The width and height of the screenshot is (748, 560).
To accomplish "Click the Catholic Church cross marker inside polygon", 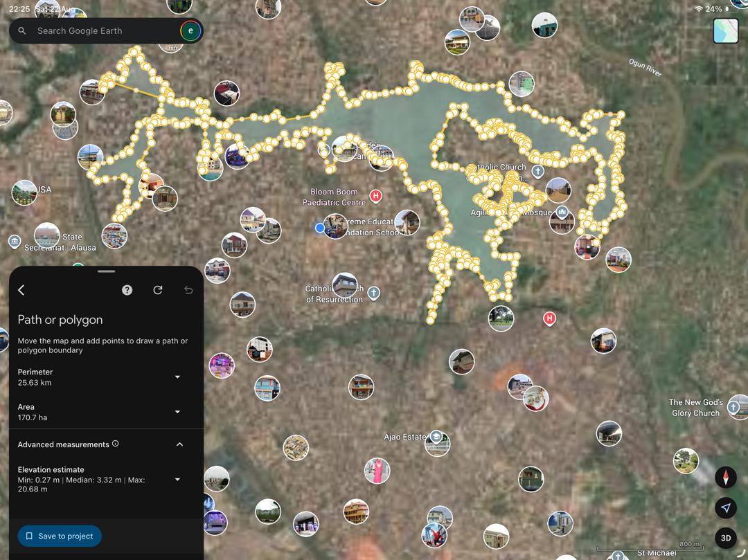I will click(x=537, y=171).
